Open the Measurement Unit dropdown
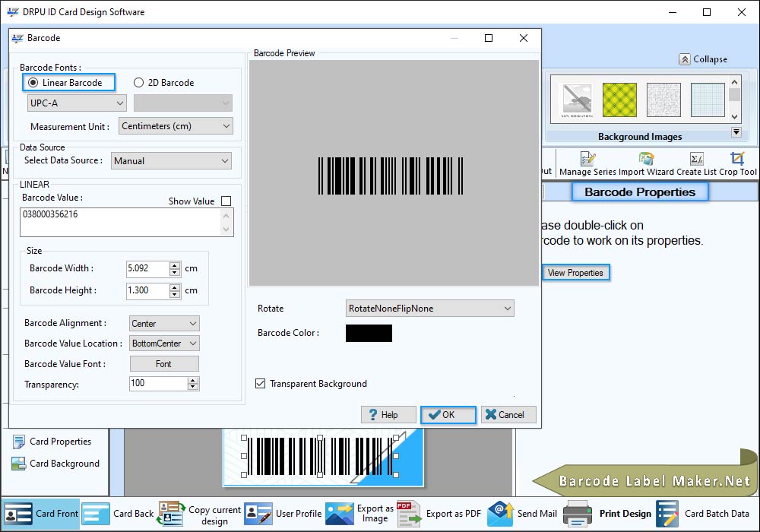The height and width of the screenshot is (532, 760). pyautogui.click(x=176, y=126)
